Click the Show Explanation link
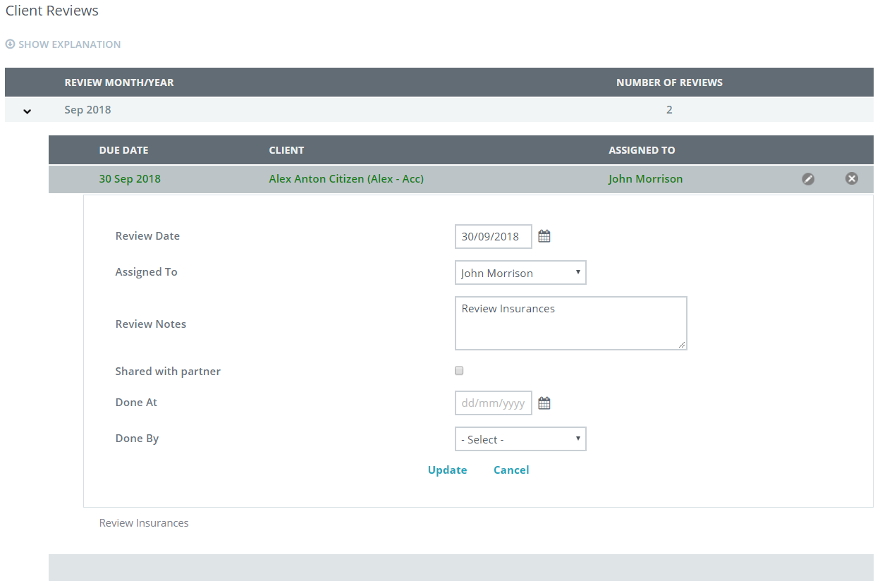Image resolution: width=880 pixels, height=588 pixels. click(x=69, y=44)
